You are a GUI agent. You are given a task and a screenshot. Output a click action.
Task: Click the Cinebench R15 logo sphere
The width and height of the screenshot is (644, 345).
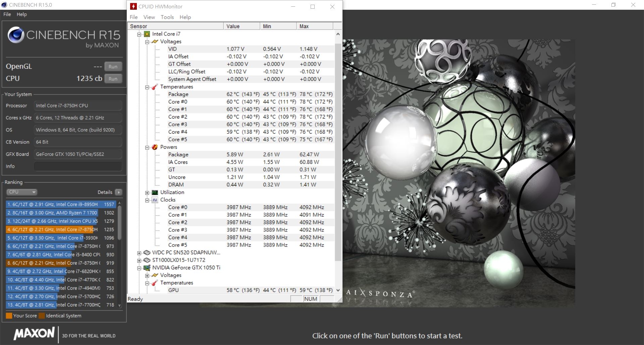pos(16,35)
